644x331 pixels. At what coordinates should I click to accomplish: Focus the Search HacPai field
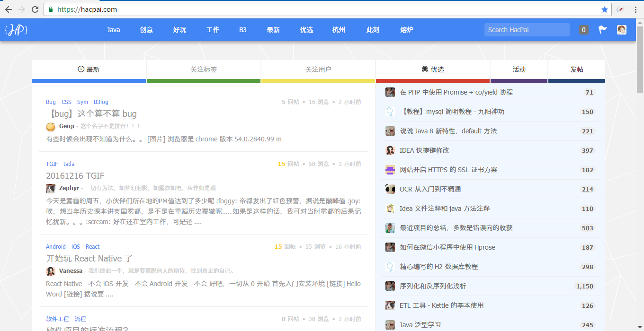(x=527, y=30)
